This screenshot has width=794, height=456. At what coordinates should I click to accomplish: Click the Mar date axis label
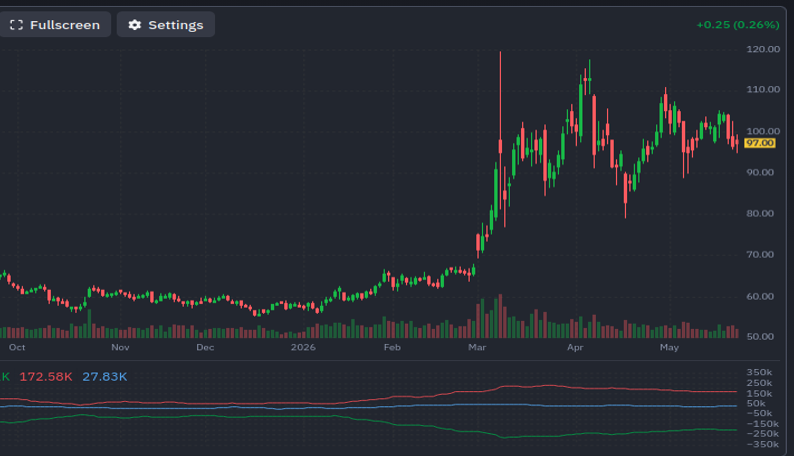(x=477, y=347)
